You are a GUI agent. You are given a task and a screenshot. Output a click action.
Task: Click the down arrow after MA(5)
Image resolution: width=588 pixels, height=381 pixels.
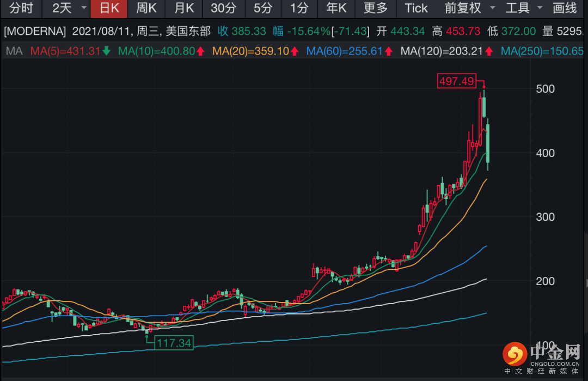pos(106,51)
